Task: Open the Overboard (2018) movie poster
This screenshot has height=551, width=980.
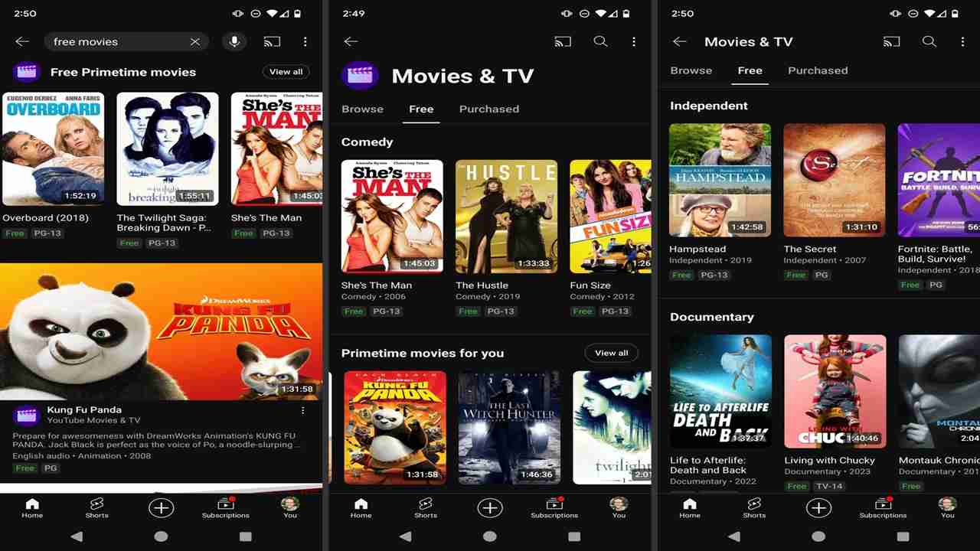Action: click(54, 149)
